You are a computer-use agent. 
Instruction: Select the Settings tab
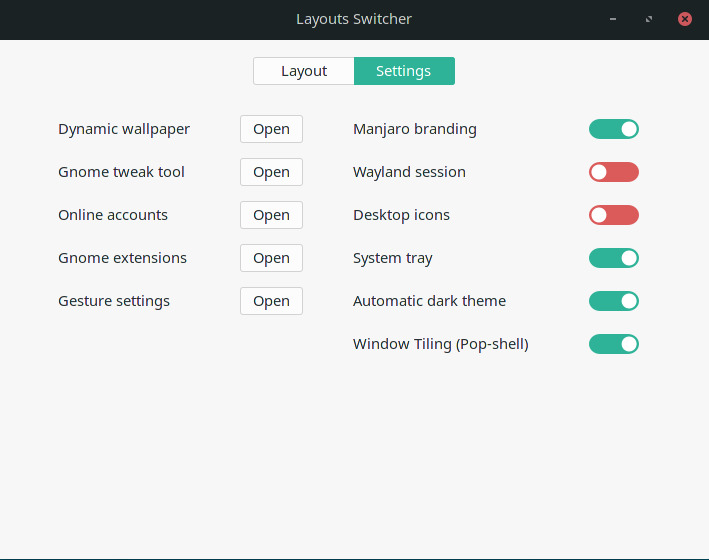click(x=404, y=71)
